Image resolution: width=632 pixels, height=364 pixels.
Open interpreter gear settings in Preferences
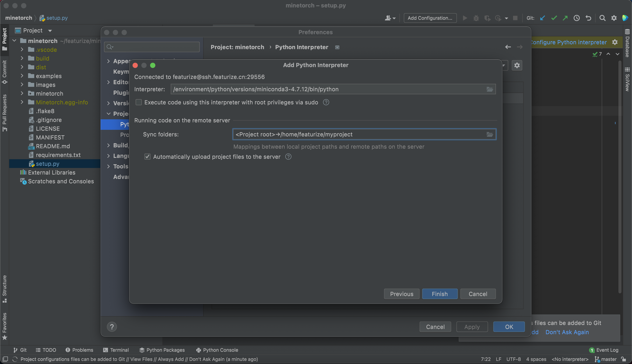(517, 66)
